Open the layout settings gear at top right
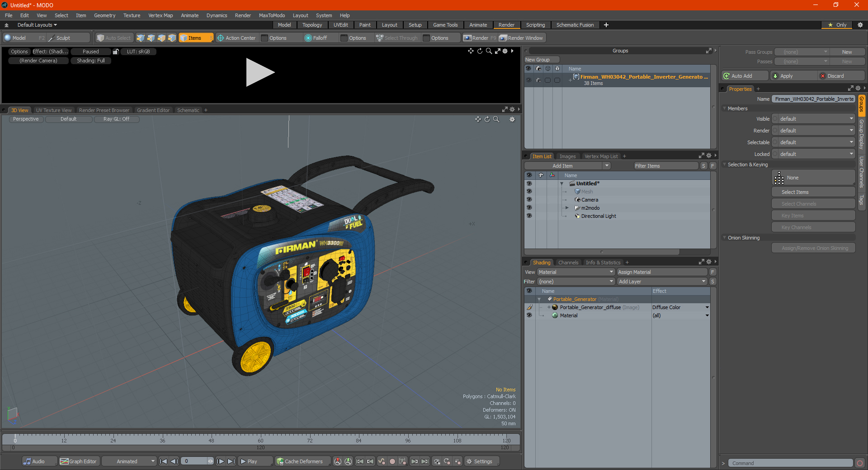868x470 pixels. 860,25
